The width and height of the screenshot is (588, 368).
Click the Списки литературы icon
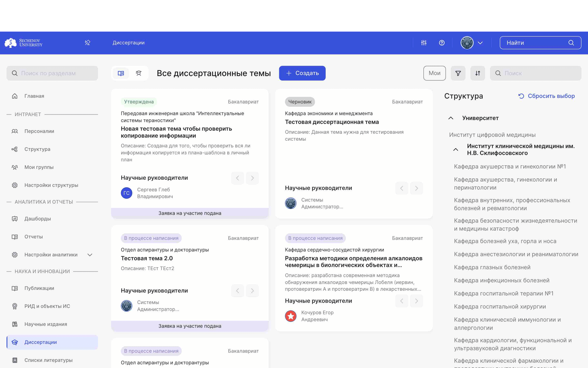pyautogui.click(x=14, y=360)
